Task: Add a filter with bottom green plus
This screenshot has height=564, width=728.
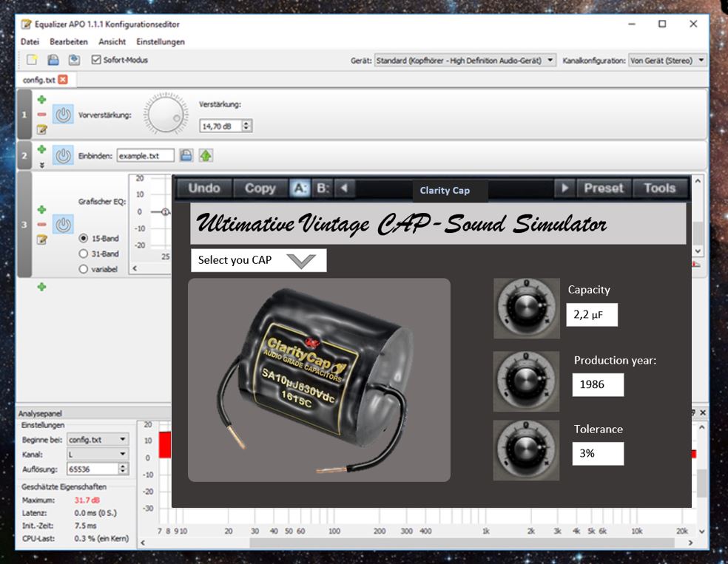Action: pyautogui.click(x=41, y=287)
